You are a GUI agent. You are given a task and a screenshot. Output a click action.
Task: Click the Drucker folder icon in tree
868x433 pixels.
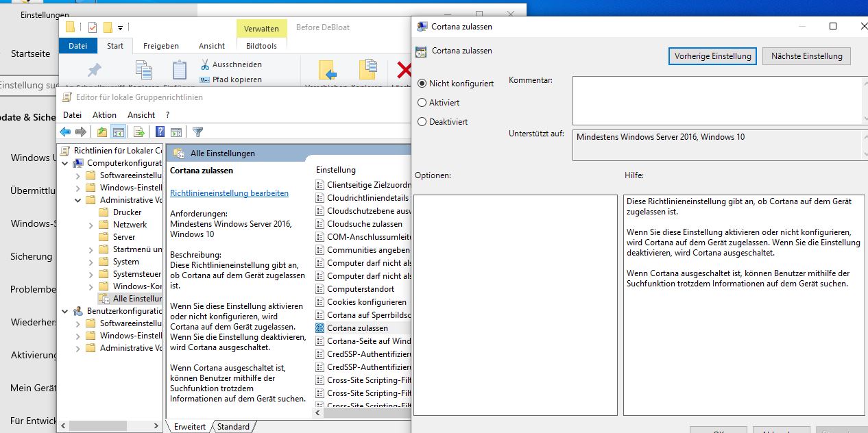click(x=104, y=212)
